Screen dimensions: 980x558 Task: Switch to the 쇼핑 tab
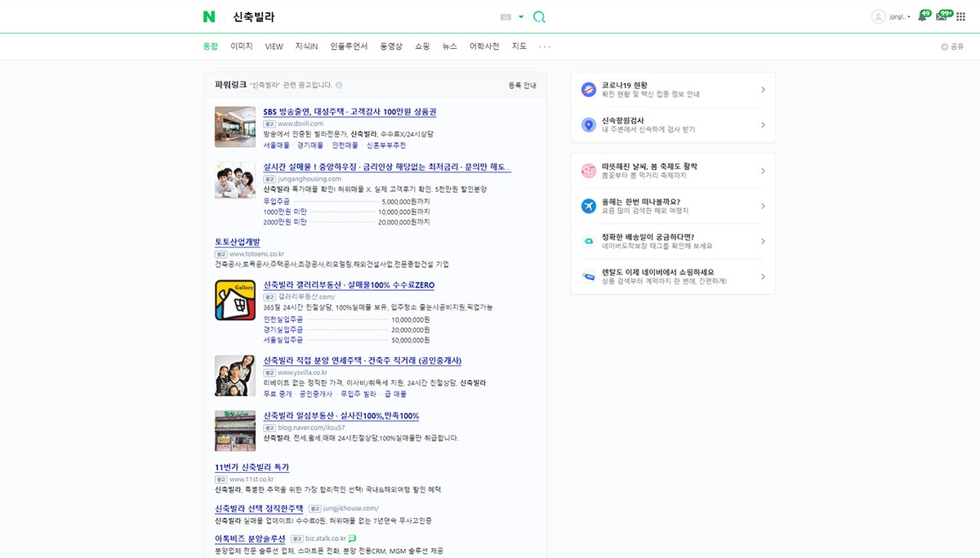tap(422, 47)
